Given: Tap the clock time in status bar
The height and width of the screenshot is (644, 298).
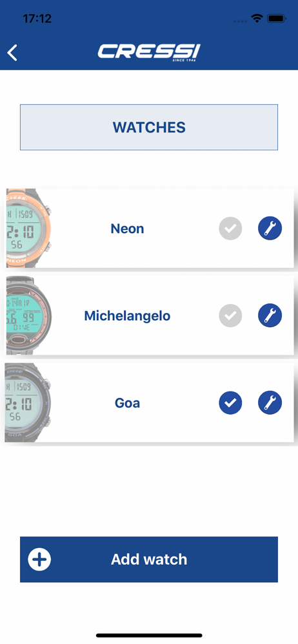Looking at the screenshot, I should (x=37, y=19).
